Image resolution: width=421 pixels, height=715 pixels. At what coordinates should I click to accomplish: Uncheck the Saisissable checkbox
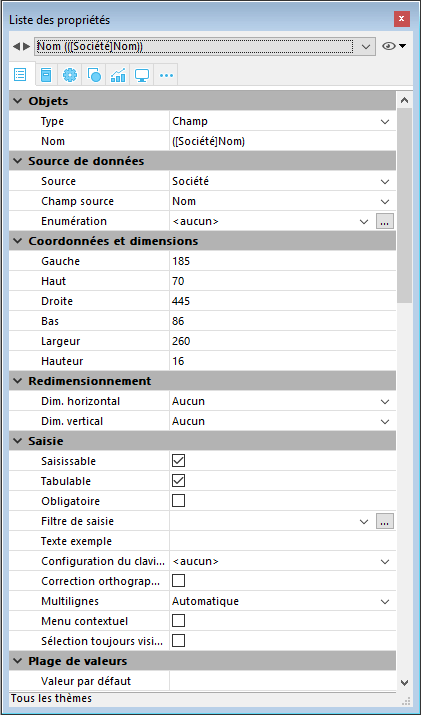[178, 461]
